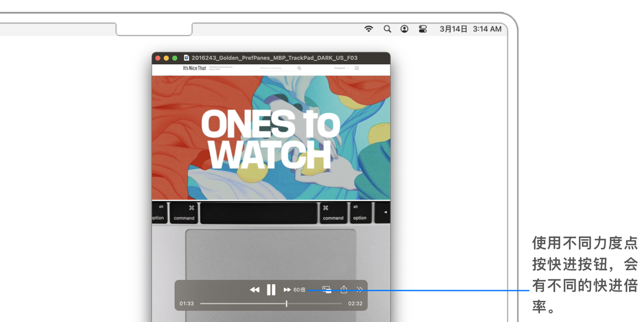Pause the video playback
This screenshot has height=322, width=644.
pyautogui.click(x=271, y=290)
